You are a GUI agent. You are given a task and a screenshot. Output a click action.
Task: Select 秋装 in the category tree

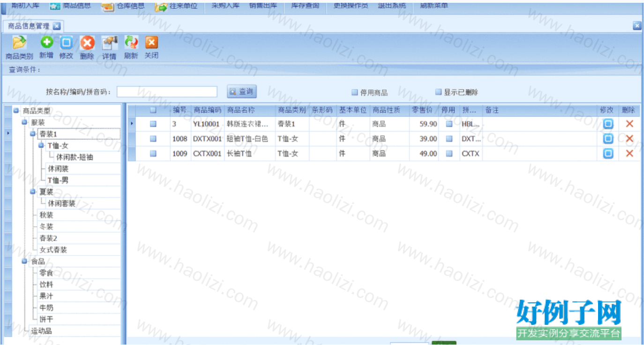point(46,215)
